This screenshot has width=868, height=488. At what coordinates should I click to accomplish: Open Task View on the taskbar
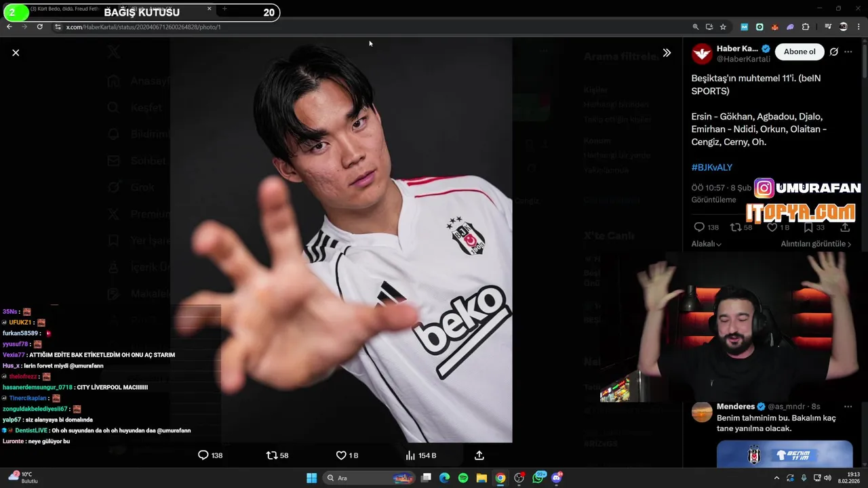point(426,478)
